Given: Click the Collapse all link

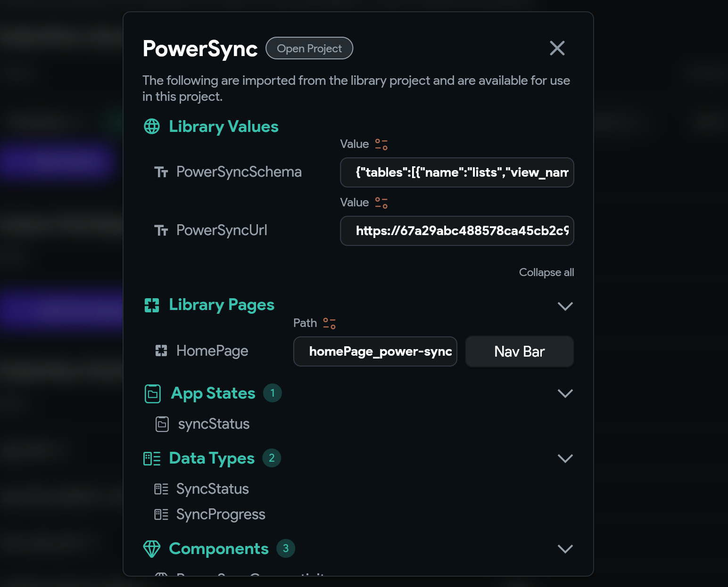Looking at the screenshot, I should pos(546,272).
